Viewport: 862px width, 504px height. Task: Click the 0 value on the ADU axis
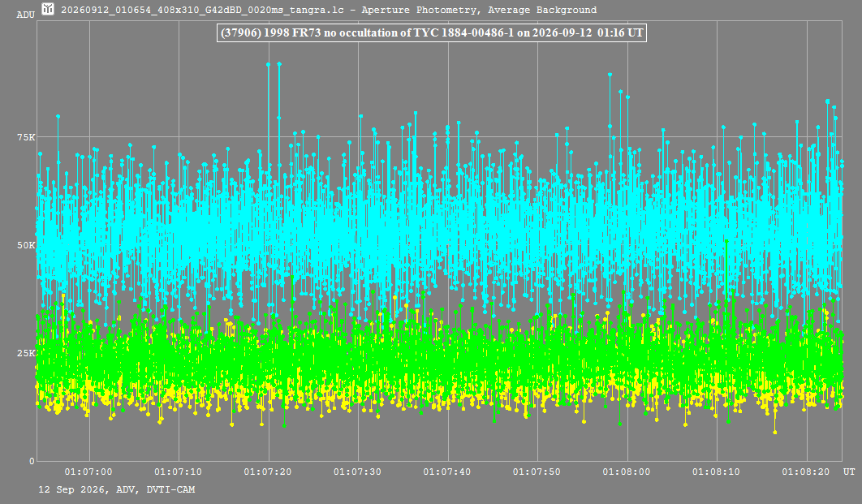point(32,461)
